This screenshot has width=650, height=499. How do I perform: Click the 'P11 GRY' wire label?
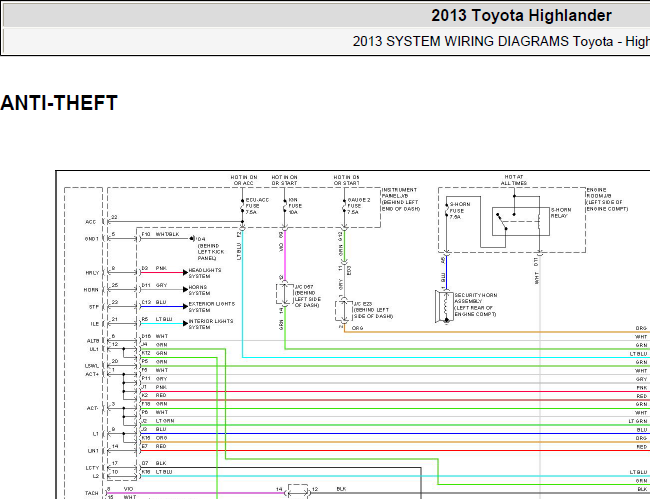coord(155,379)
